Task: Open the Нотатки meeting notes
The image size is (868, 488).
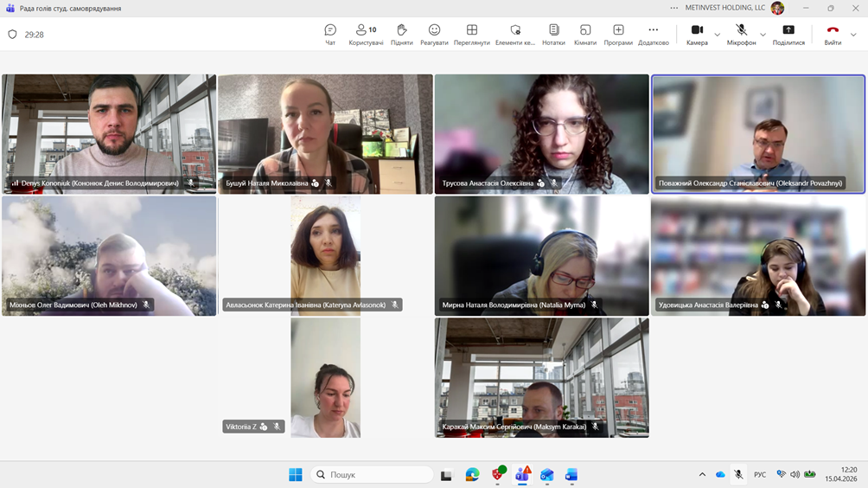Action: [553, 34]
